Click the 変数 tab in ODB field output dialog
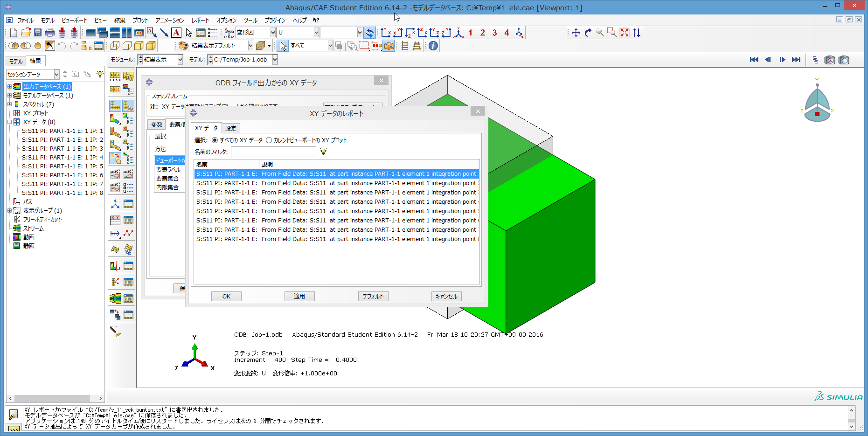The width and height of the screenshot is (868, 436). point(157,125)
